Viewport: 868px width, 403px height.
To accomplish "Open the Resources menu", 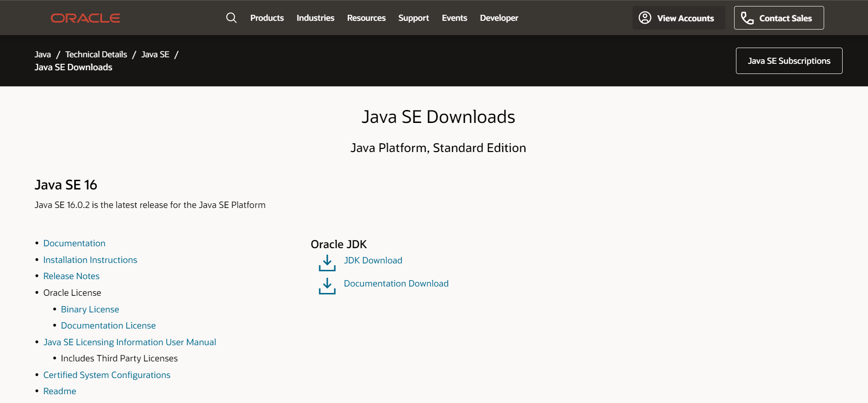I will pos(366,18).
